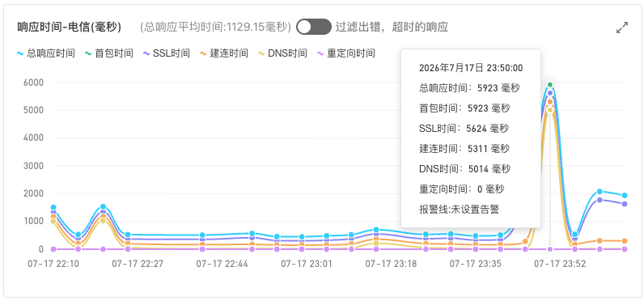Click the green 首包时间 peak data point
Screen dimensions: 644x301
[550, 85]
